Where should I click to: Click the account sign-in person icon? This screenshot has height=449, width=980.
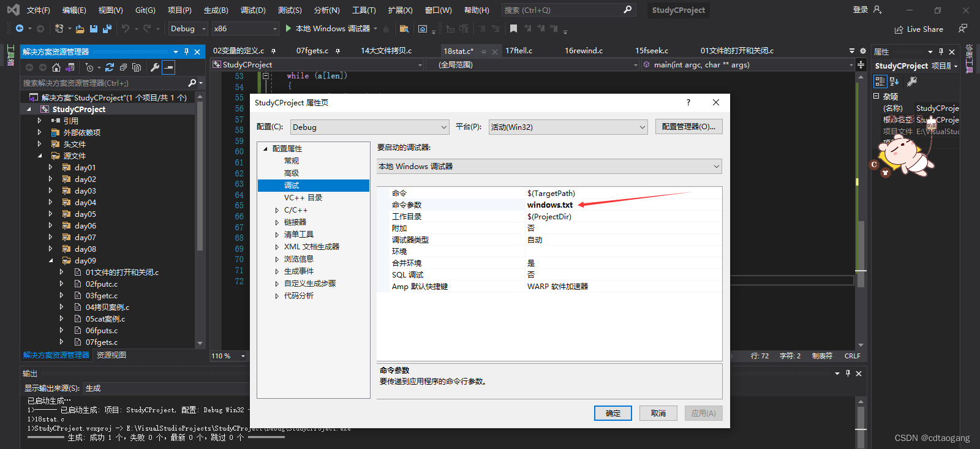coord(877,10)
